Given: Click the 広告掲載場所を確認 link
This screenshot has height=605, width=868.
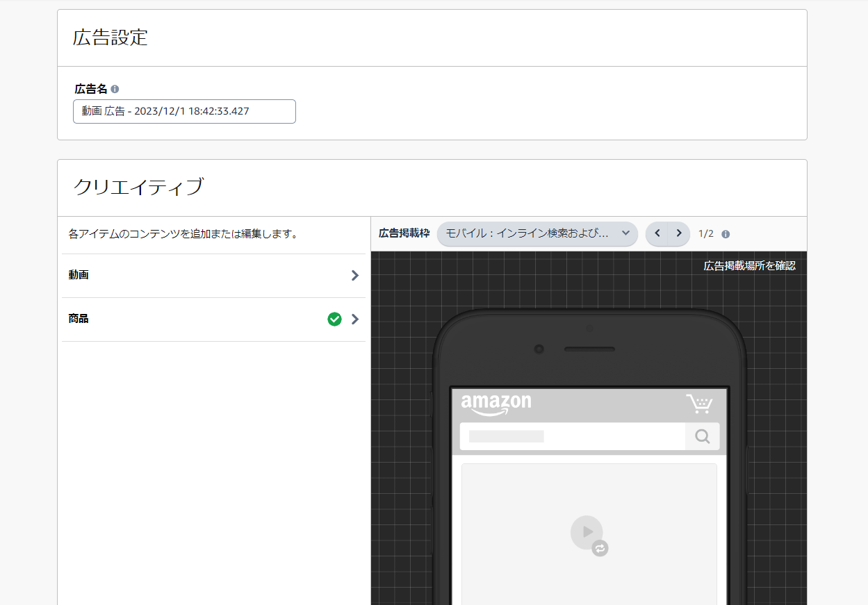Looking at the screenshot, I should pos(749,265).
